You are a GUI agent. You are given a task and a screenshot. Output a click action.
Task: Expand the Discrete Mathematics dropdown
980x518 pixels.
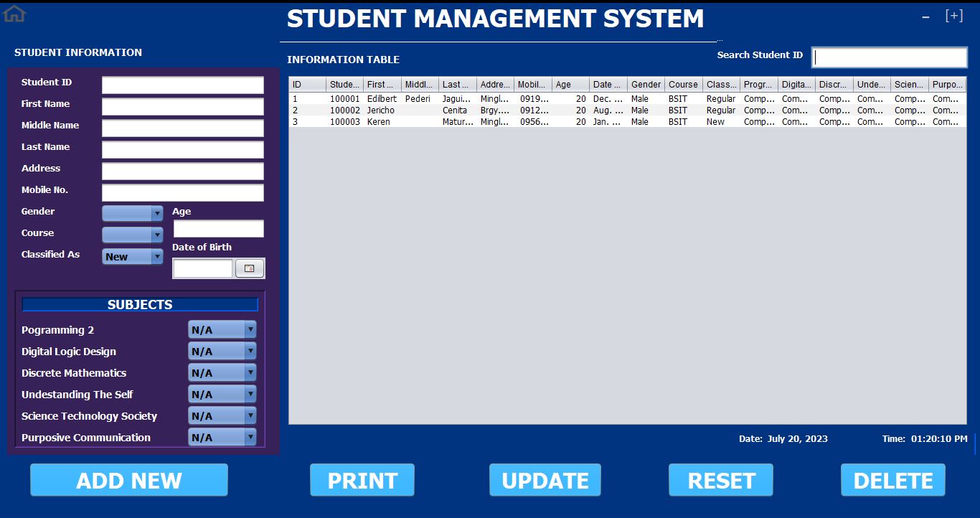(x=222, y=373)
